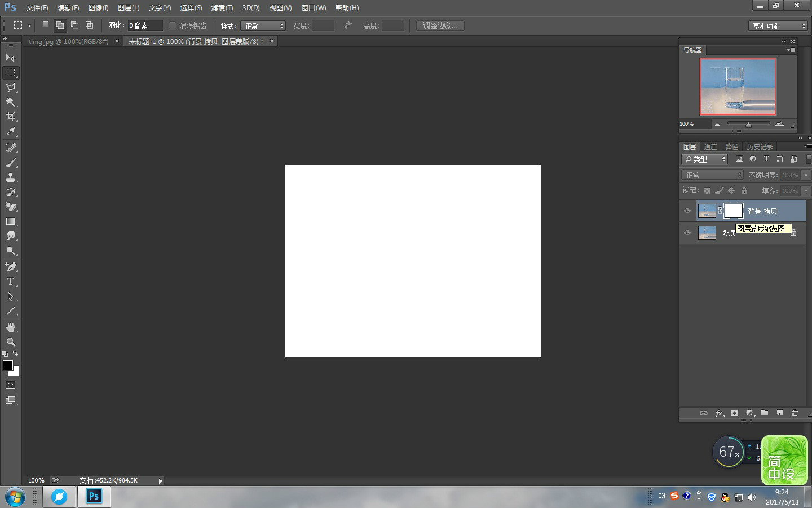Select the Eyedropper tool

pyautogui.click(x=10, y=132)
